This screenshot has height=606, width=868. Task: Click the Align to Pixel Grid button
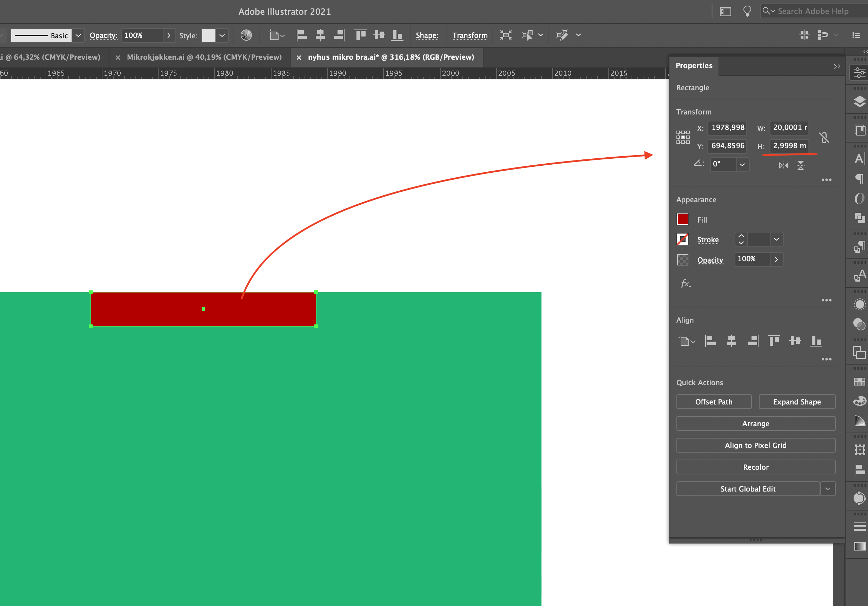[755, 445]
